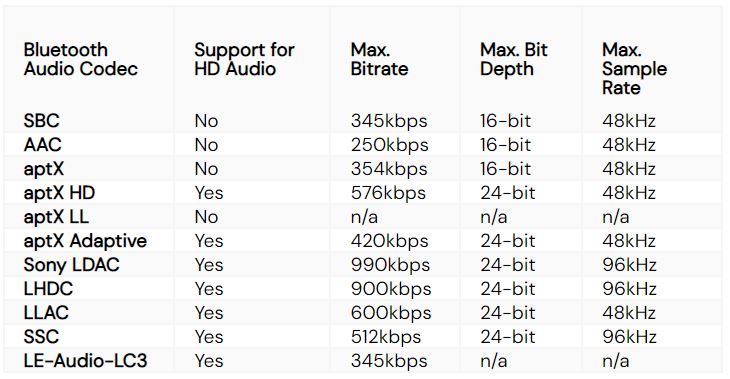730x379 pixels.
Task: Click the aptX Adaptive codec name
Action: coord(85,241)
